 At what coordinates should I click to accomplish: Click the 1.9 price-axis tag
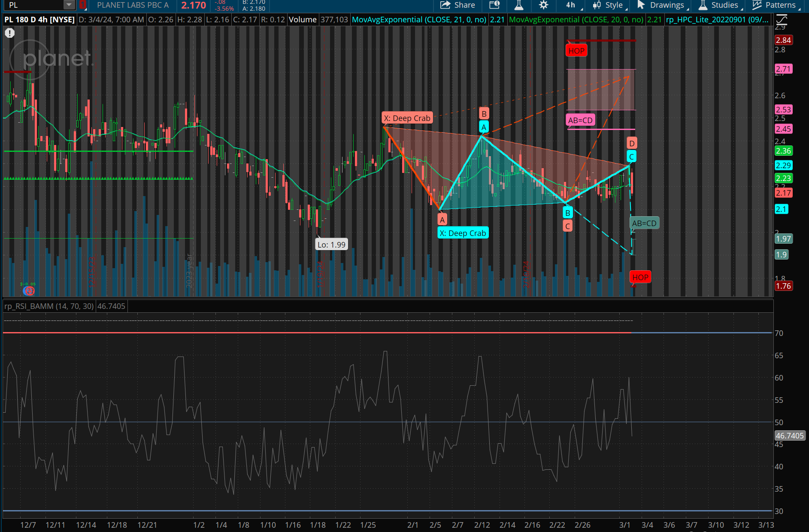(x=782, y=255)
